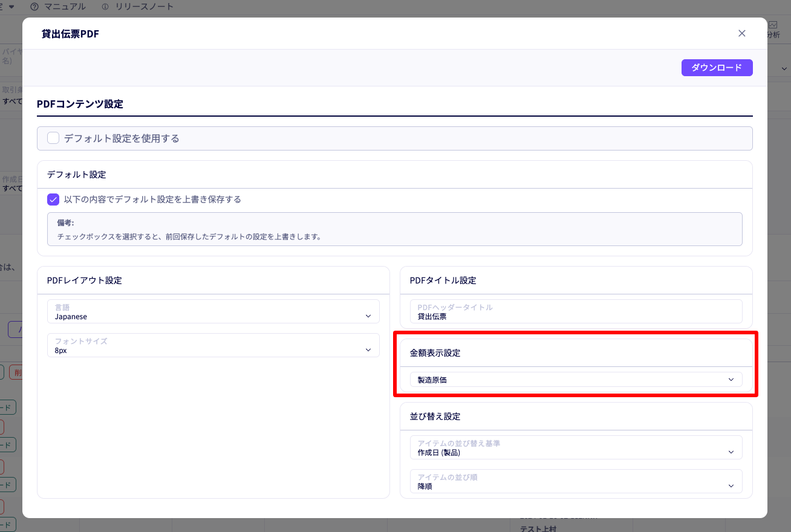
Task: Click the デフォルト設定 section title
Action: click(x=77, y=175)
